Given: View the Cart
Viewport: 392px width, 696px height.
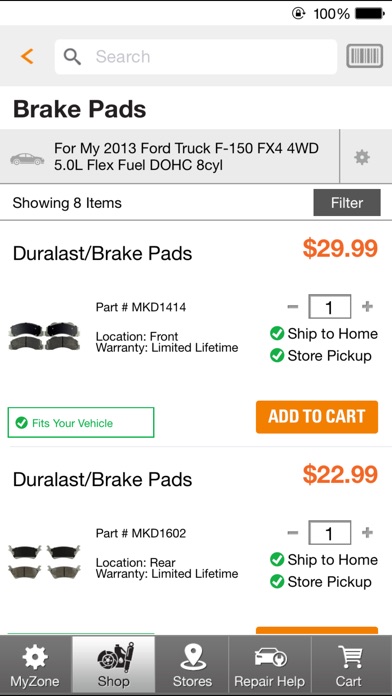Looking at the screenshot, I should click(x=348, y=664).
